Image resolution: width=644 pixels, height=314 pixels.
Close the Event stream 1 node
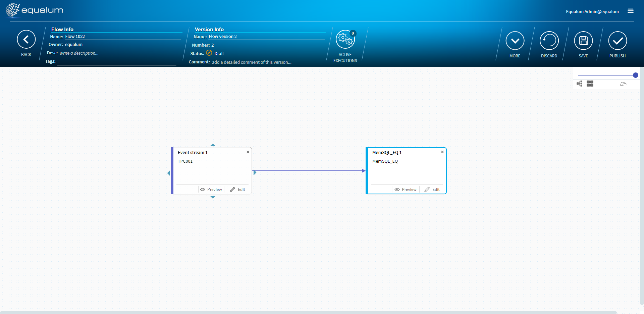(248, 152)
